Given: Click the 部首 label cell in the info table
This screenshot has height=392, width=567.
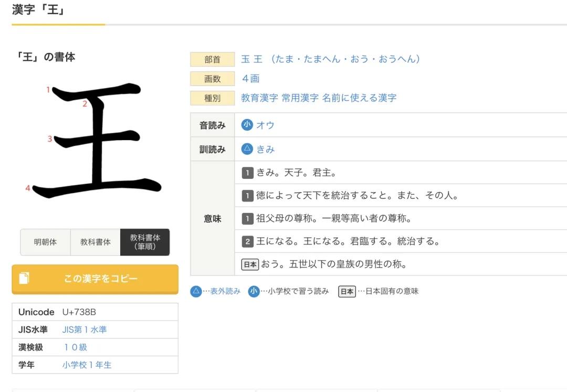Looking at the screenshot, I should (212, 59).
